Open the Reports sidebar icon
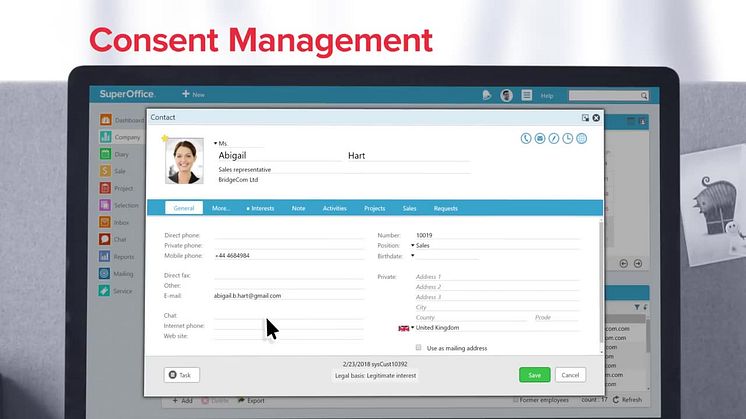 (x=105, y=256)
